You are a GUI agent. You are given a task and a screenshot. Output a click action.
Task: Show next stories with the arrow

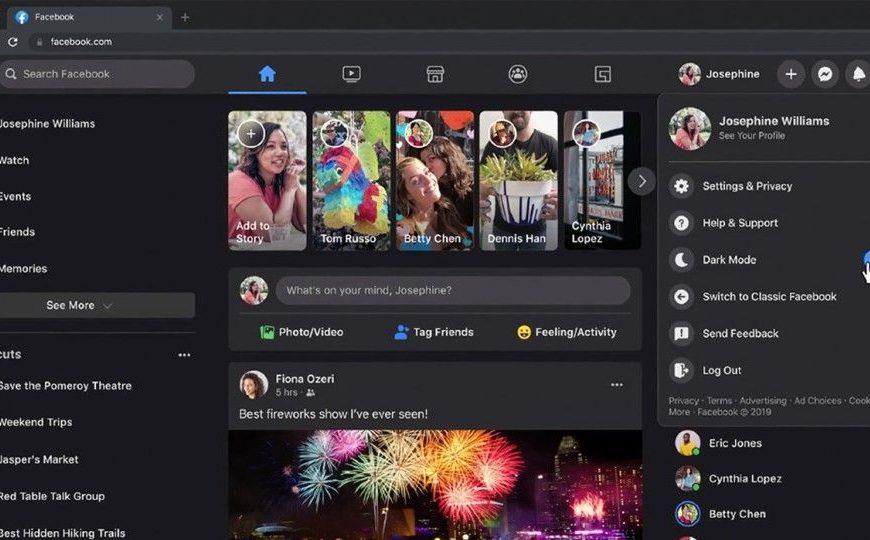click(x=641, y=181)
